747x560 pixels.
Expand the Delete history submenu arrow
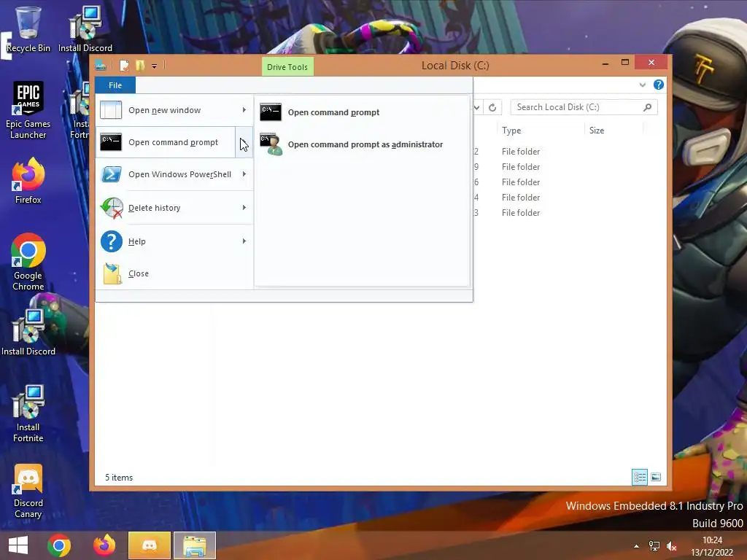tap(244, 208)
